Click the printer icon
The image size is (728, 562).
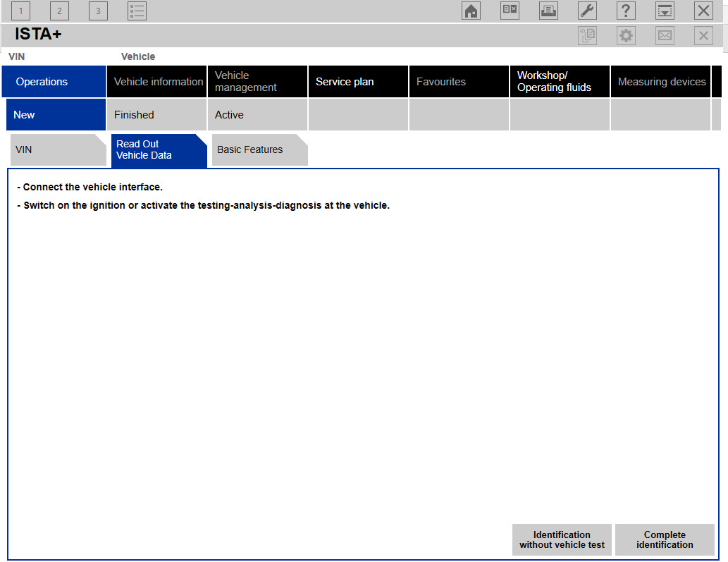tap(548, 11)
